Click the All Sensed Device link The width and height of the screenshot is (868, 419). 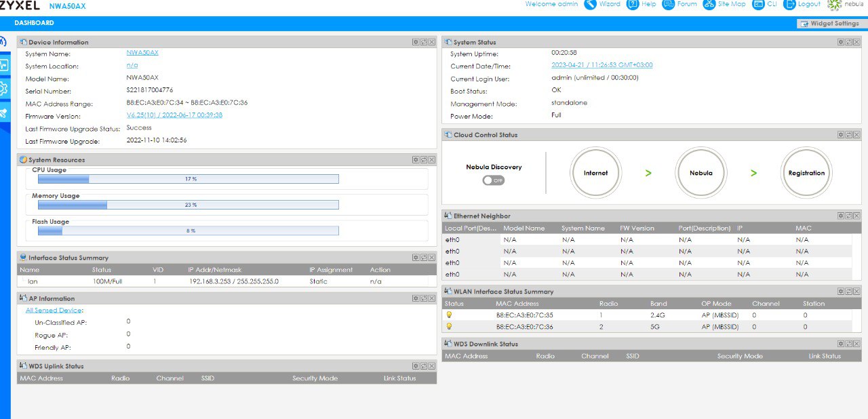(x=54, y=311)
